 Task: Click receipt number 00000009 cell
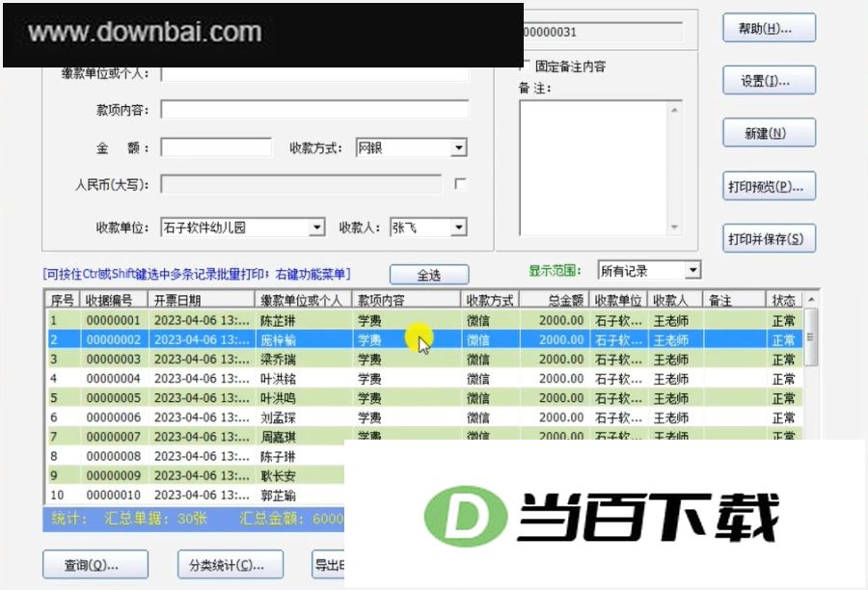[x=114, y=475]
